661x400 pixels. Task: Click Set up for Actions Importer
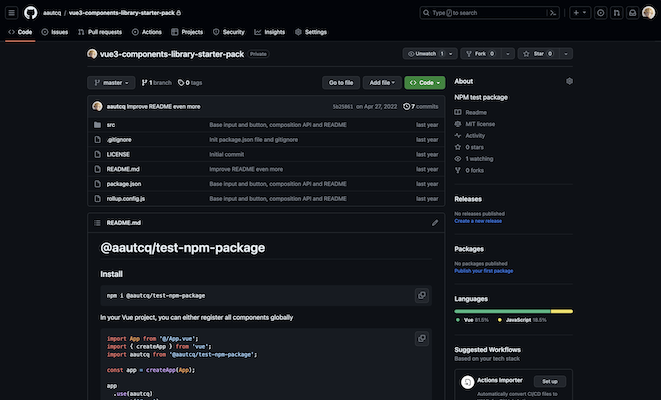(550, 381)
